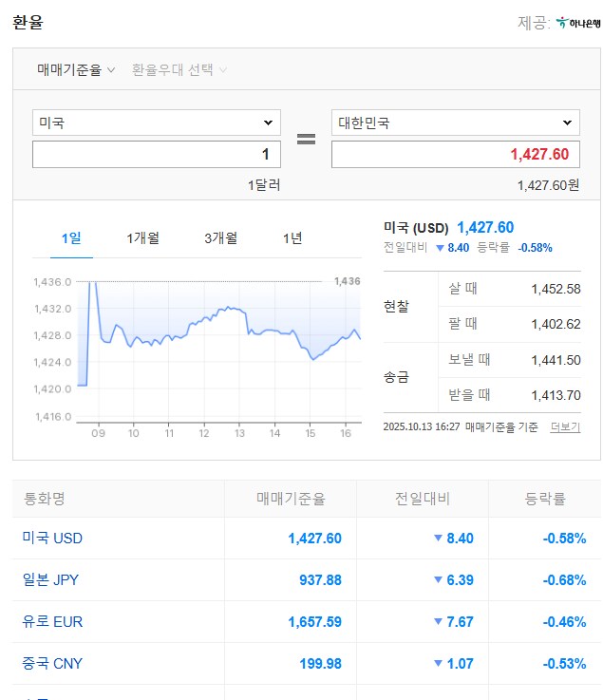The height and width of the screenshot is (700, 603).
Task: Open the 중국 CNY currency link
Action: [52, 664]
